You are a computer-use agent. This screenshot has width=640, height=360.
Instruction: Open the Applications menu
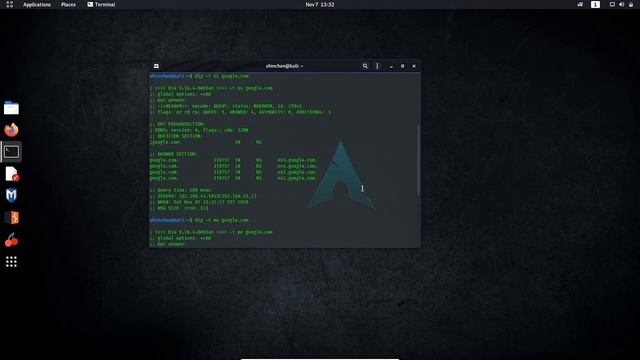point(37,4)
